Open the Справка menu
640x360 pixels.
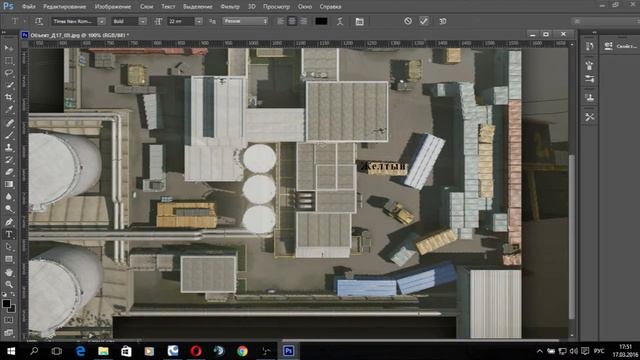click(x=330, y=7)
